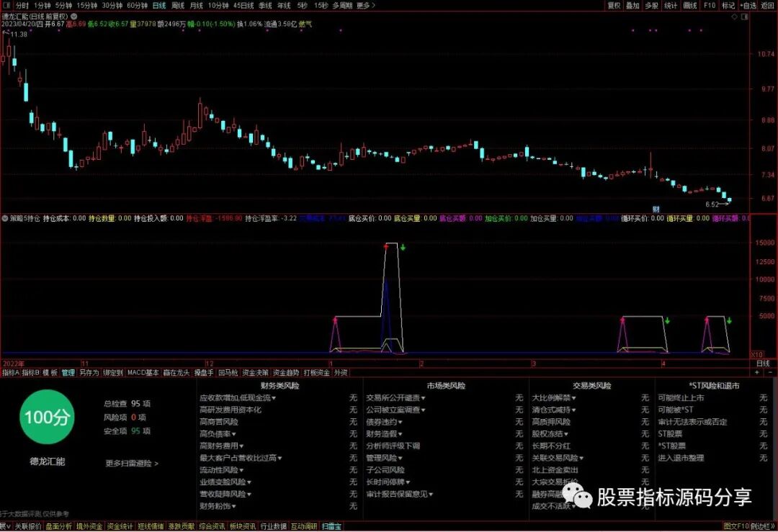Click the minus zoom icon under 日线 label
This screenshot has width=778, height=532.
coord(770,372)
